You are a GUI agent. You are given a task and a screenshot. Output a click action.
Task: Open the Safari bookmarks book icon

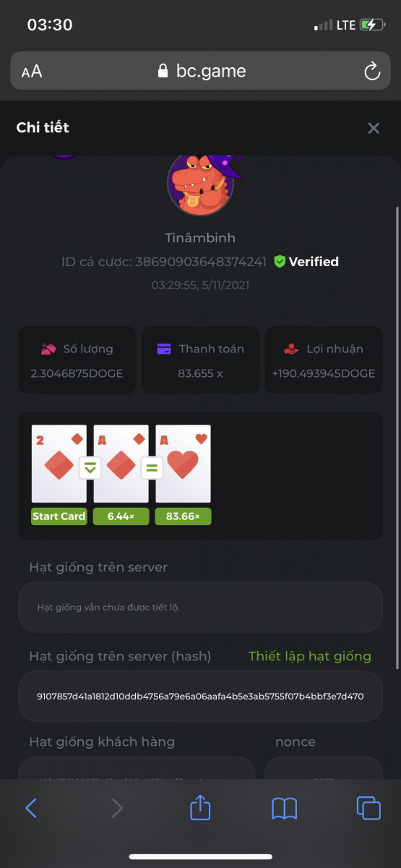coord(285,808)
